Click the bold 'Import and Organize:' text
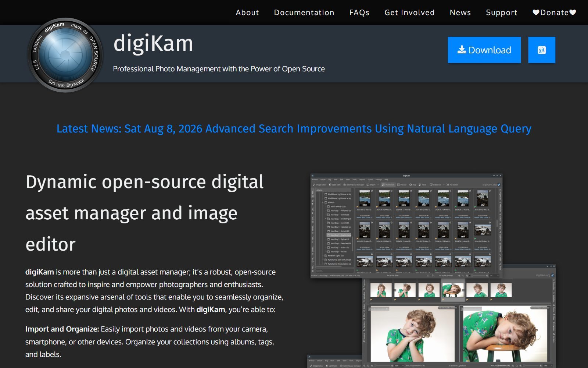Screen dimensions: 588x368 pyautogui.click(x=62, y=329)
